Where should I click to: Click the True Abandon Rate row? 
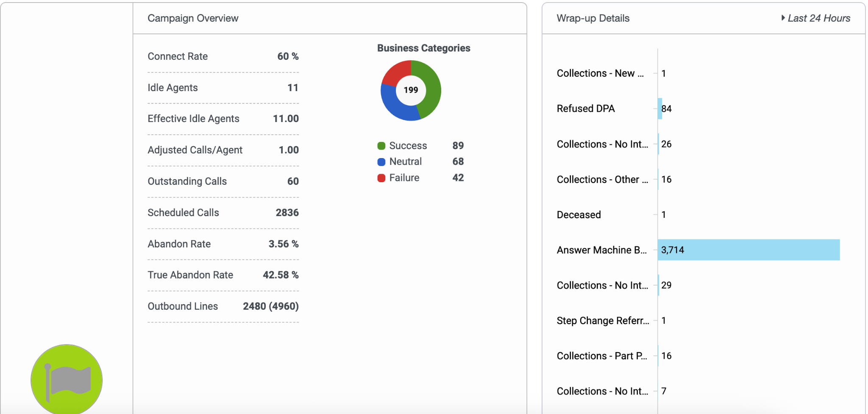[223, 275]
